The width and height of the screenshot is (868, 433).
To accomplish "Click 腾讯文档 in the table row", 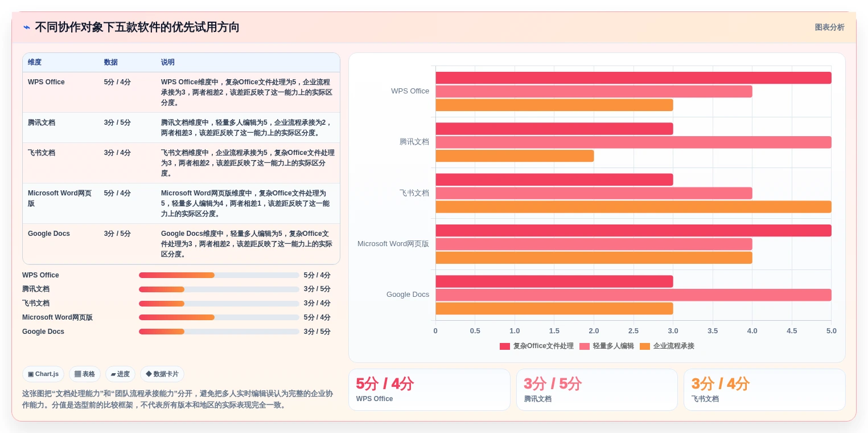I will coord(42,122).
